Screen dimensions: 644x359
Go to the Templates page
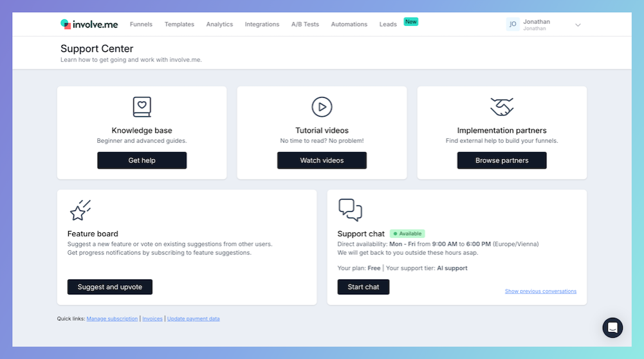(x=179, y=24)
